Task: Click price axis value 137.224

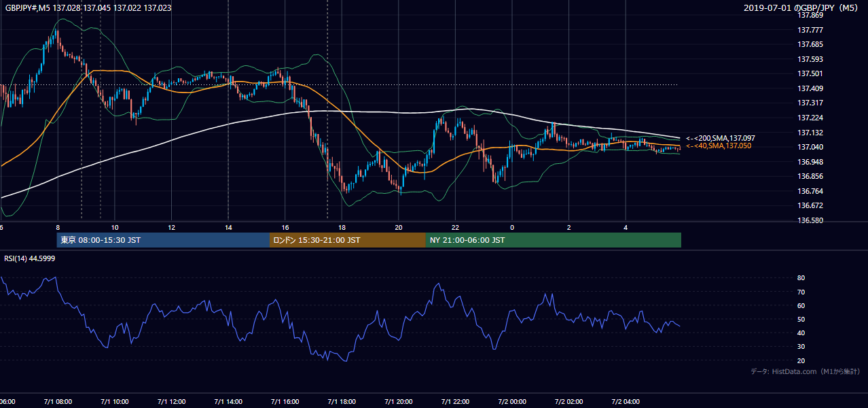Action: [x=810, y=118]
